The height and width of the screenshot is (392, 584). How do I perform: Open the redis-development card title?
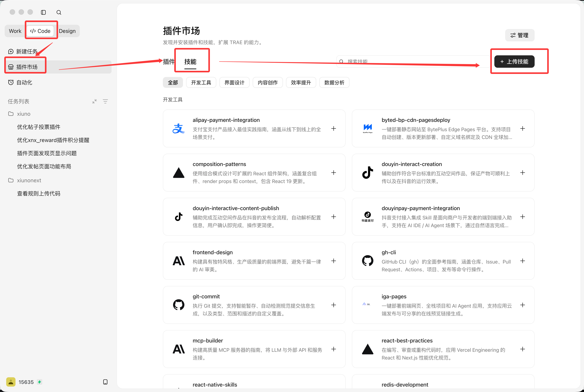click(405, 385)
